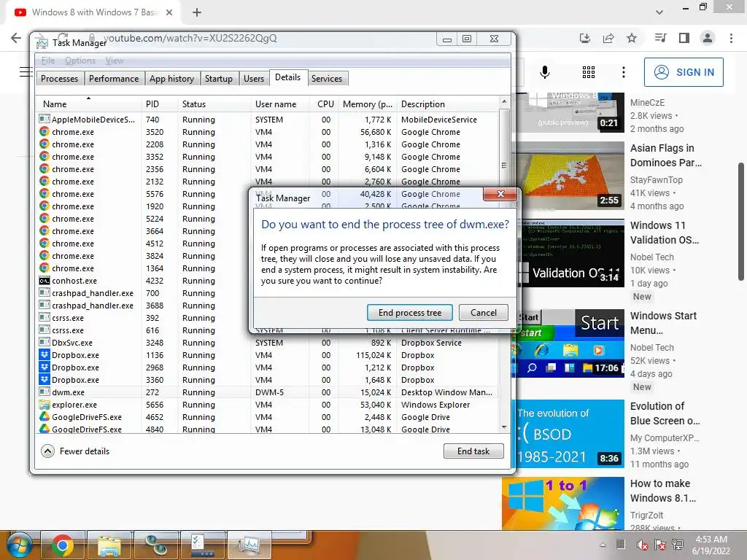Viewport: 747px width, 560px height.
Task: Select the dwm.exe process row
Action: 267,392
